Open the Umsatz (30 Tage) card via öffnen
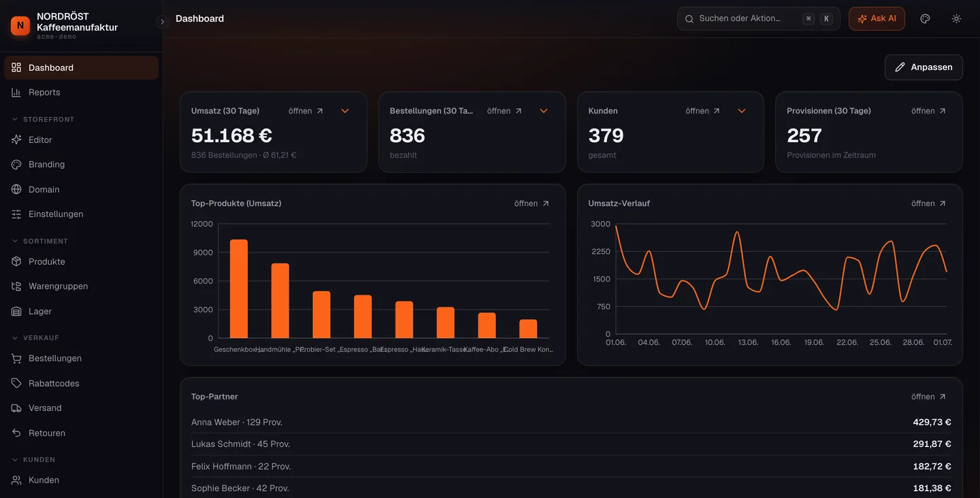980x498 pixels. (x=306, y=111)
